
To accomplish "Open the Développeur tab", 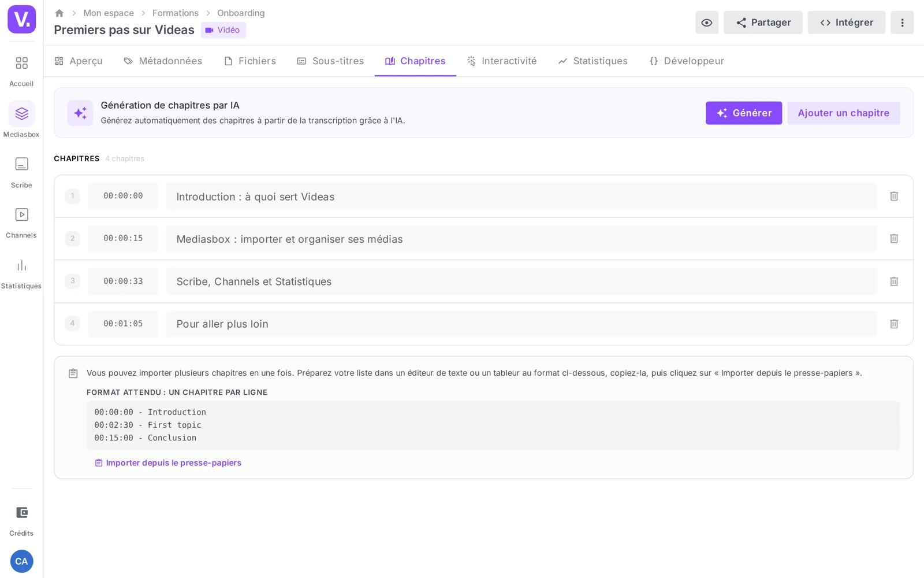I will pyautogui.click(x=687, y=61).
